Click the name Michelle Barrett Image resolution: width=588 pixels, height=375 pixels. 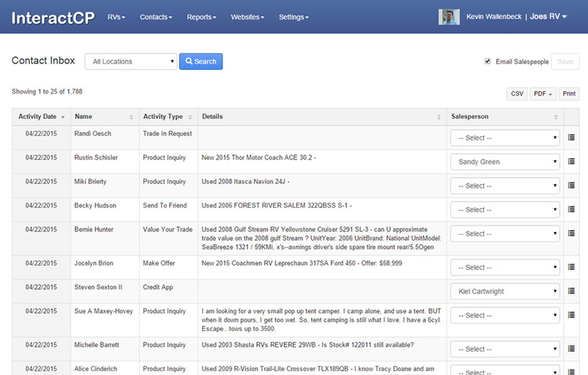coord(96,344)
